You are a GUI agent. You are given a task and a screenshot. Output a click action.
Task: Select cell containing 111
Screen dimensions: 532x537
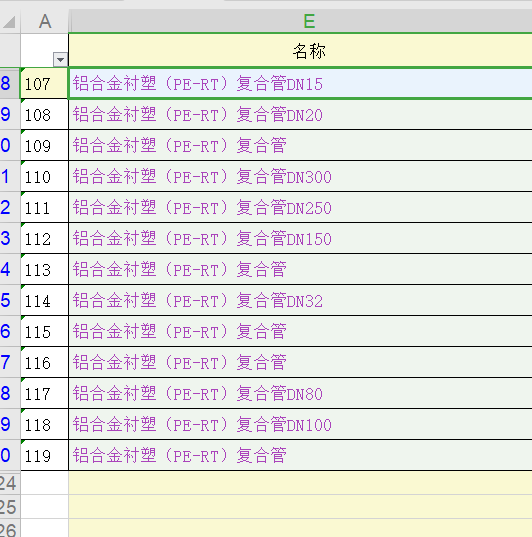click(45, 207)
